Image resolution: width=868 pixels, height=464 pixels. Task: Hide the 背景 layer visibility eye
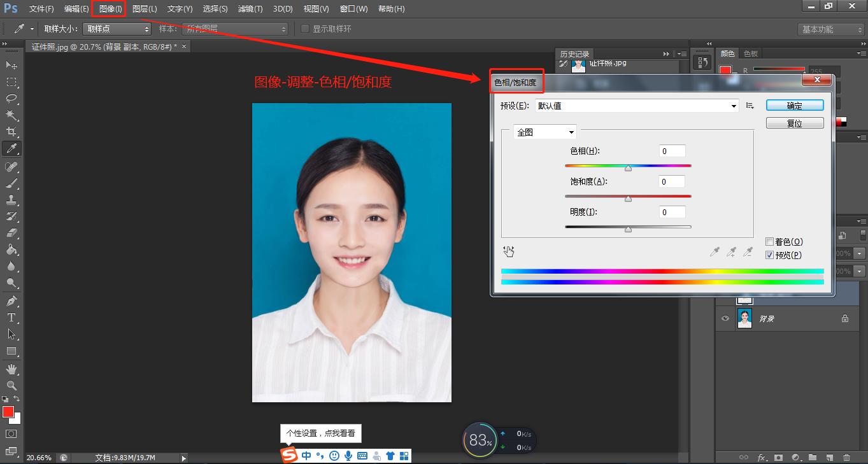click(725, 318)
